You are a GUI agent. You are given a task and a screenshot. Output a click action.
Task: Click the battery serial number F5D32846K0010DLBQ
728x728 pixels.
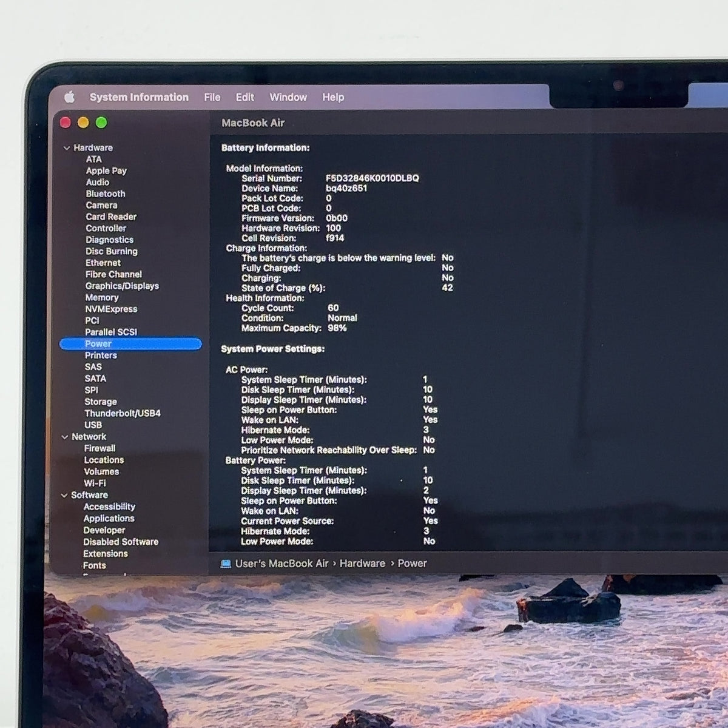[x=372, y=178]
